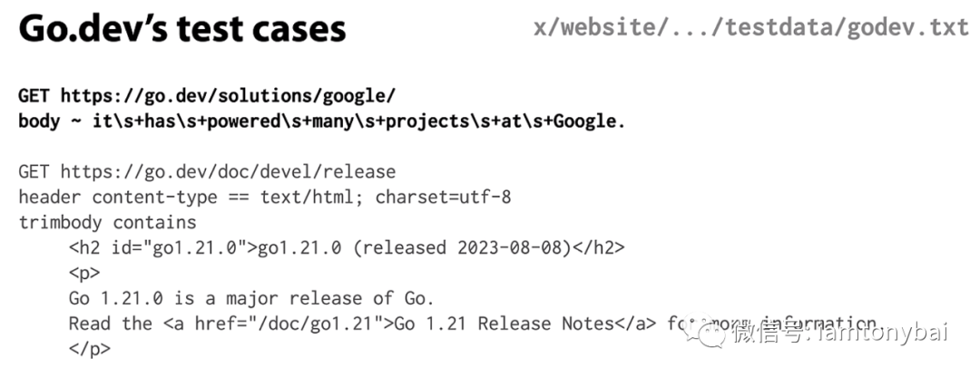This screenshot has width=980, height=377.
Task: Click the iamtonybai watermark text
Action: 883,332
